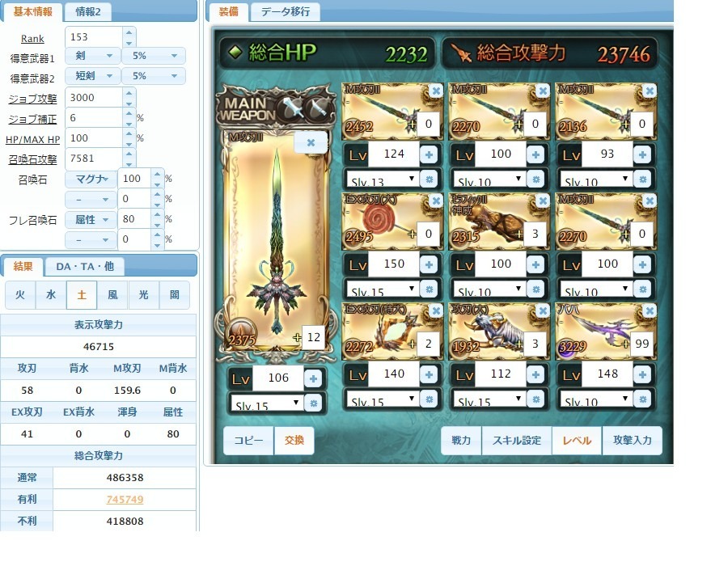
Task: Click plus icon beside main weapon Lv 106
Action: pos(313,378)
